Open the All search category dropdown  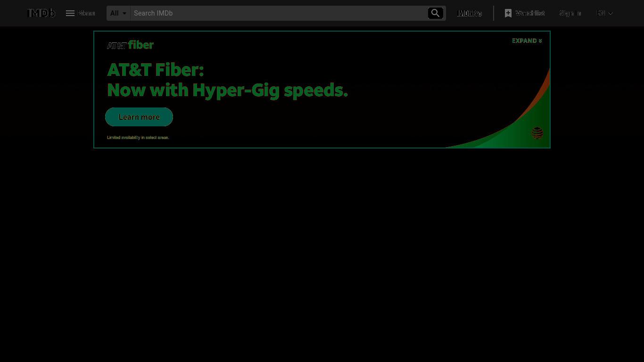pos(118,13)
